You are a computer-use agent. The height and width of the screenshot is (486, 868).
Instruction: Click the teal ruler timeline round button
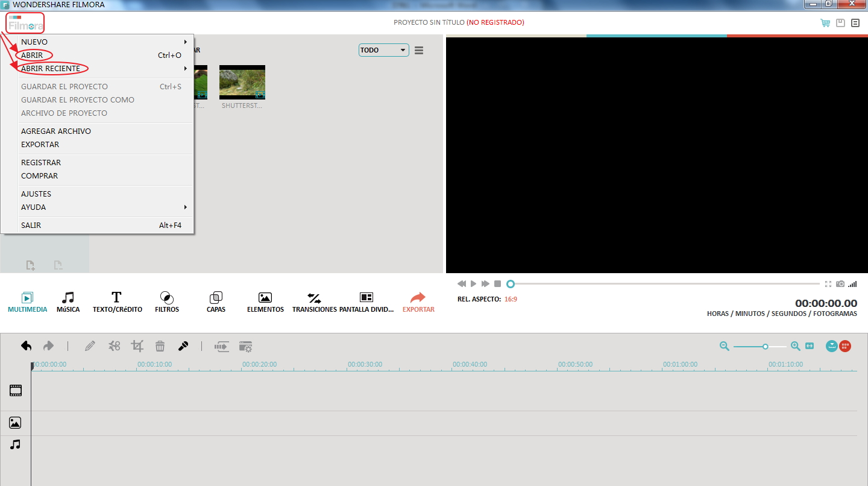832,346
